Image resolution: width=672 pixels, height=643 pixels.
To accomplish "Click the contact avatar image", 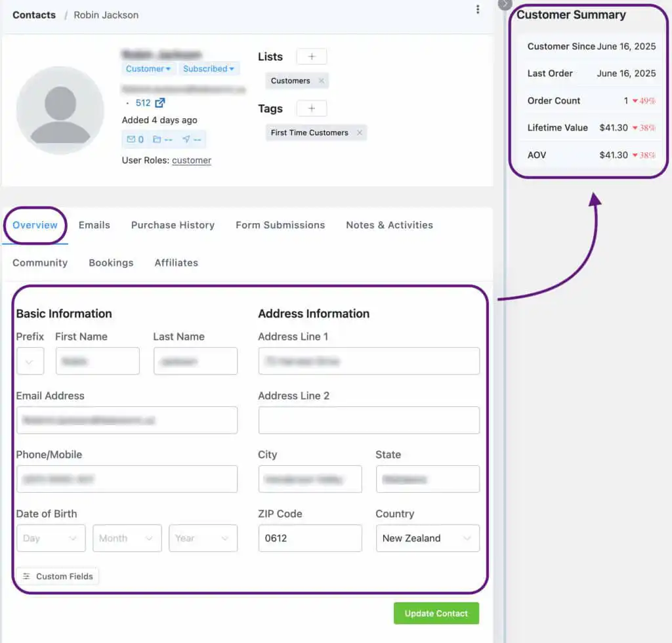I will point(60,110).
